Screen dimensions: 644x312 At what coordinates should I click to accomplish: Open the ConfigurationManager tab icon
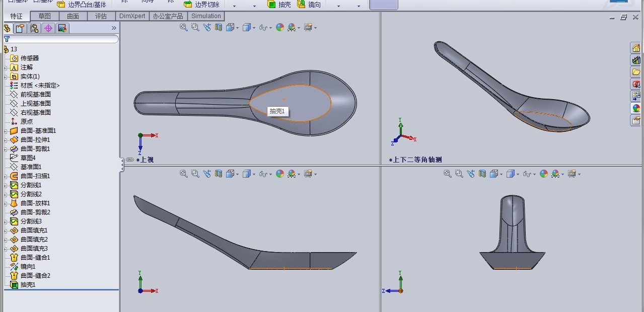click(34, 28)
